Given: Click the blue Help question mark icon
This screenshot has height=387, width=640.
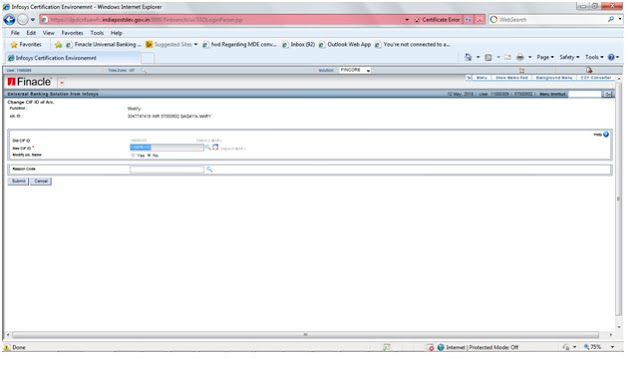Looking at the screenshot, I should coord(611,57).
